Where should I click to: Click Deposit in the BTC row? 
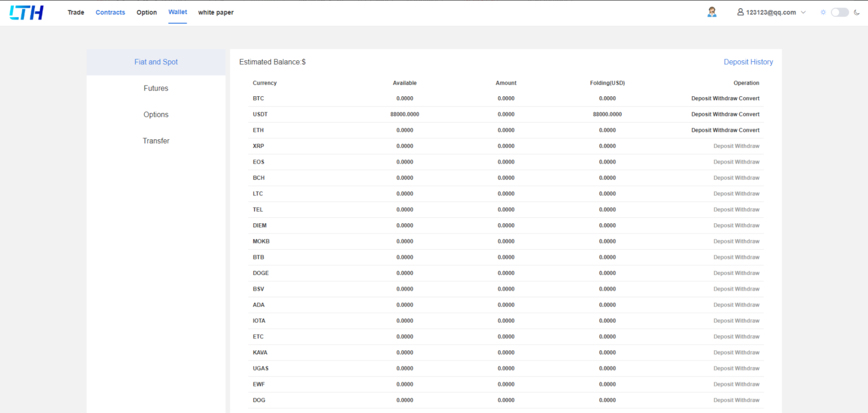pos(701,98)
